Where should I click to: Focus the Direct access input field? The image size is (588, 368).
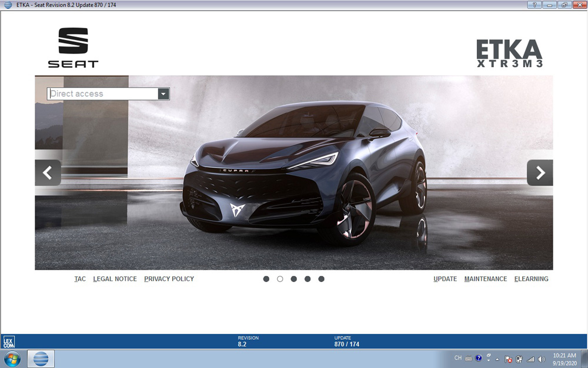coord(103,94)
